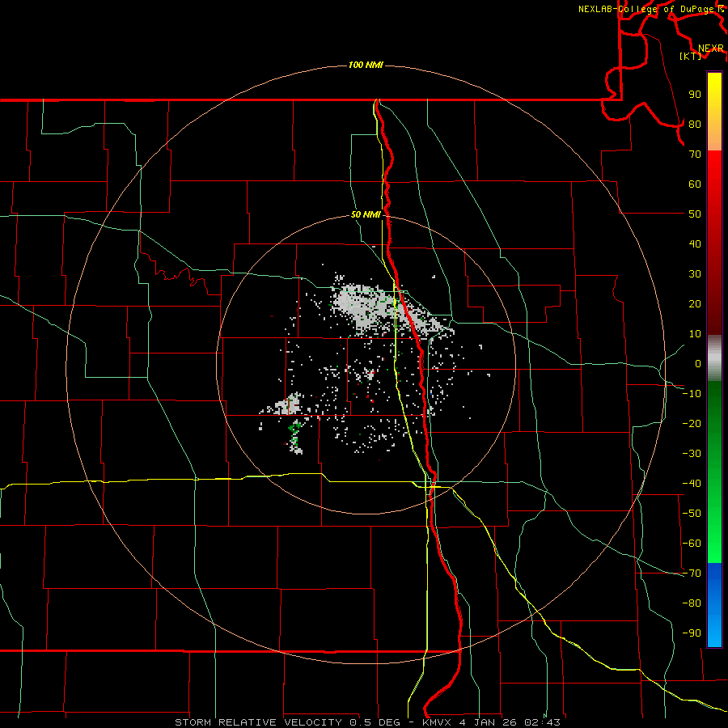Click the 70 value on velocity scale
This screenshot has height=728, width=728.
tap(695, 154)
